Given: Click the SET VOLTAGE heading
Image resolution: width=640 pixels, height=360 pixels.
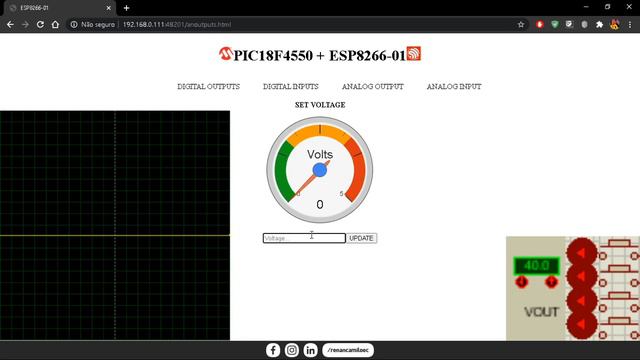Looking at the screenshot, I should (x=320, y=105).
